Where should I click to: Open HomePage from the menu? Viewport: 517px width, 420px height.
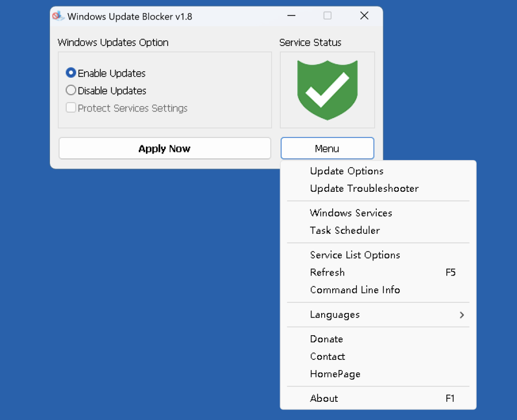pyautogui.click(x=378, y=374)
